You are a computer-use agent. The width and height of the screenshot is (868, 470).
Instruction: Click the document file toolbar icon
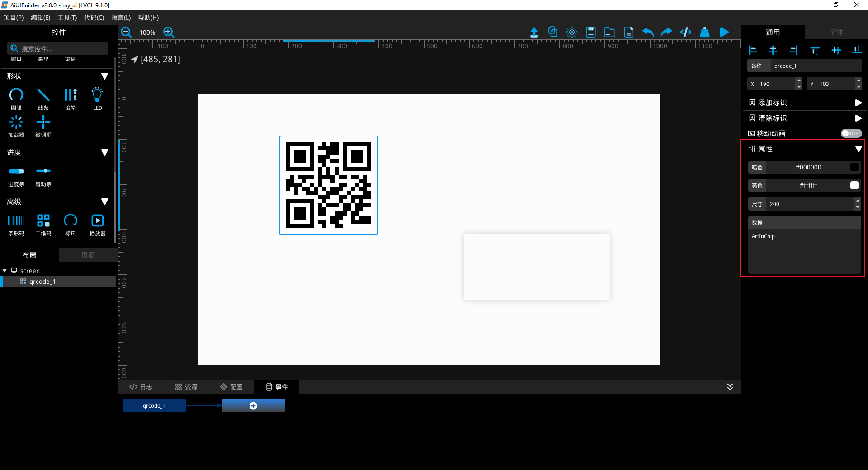click(629, 32)
